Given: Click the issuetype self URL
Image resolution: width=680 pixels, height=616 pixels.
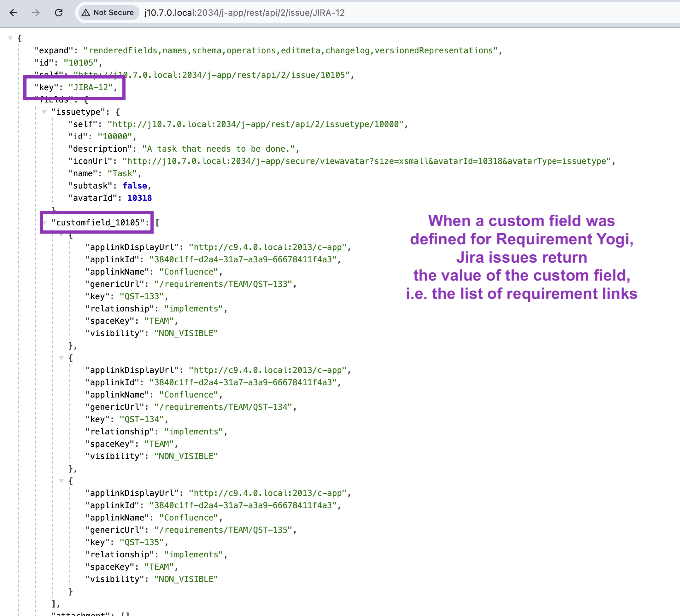Looking at the screenshot, I should tap(257, 124).
